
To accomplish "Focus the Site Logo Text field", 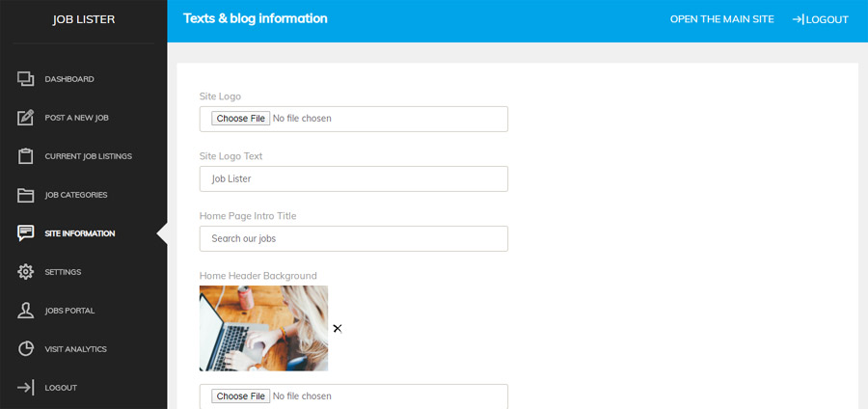I will (353, 178).
